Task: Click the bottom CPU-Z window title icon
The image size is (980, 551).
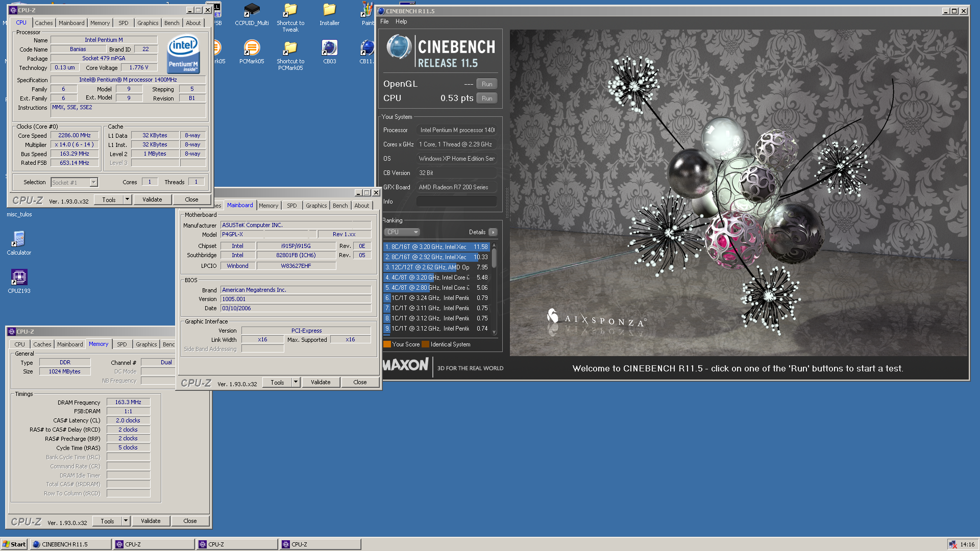Action: [x=12, y=332]
